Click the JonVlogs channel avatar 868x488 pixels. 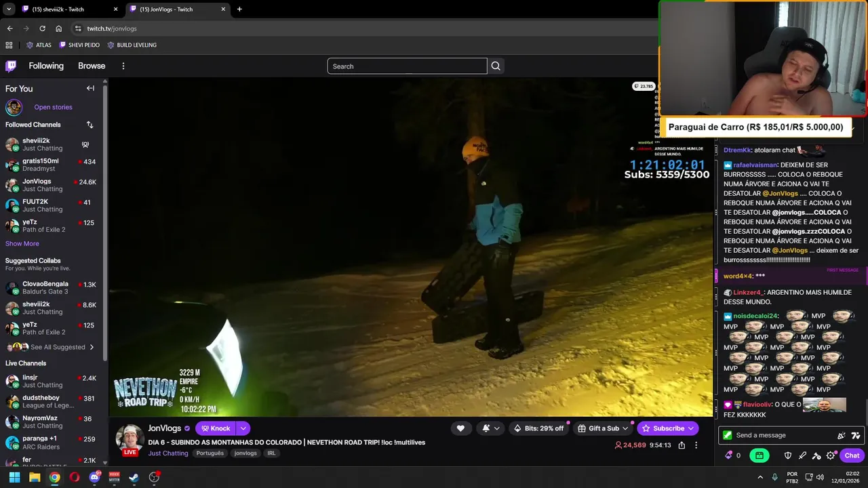tap(130, 439)
